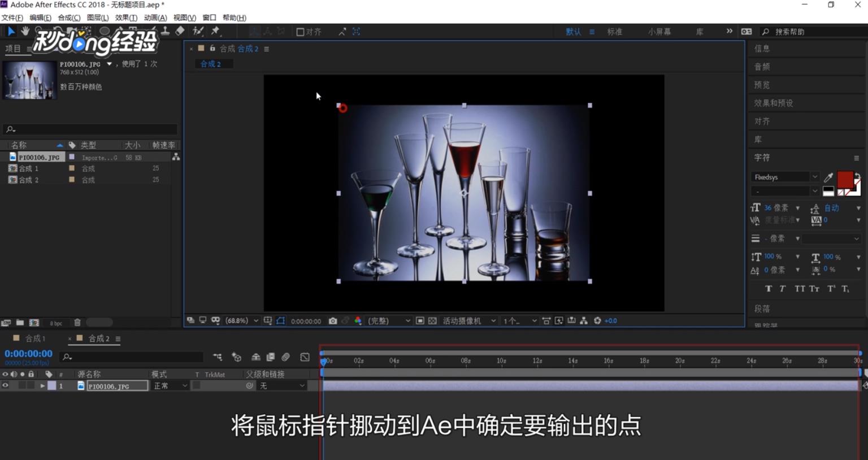Open the composition flowchart icon in viewer
This screenshot has height=460, width=868.
[584, 320]
